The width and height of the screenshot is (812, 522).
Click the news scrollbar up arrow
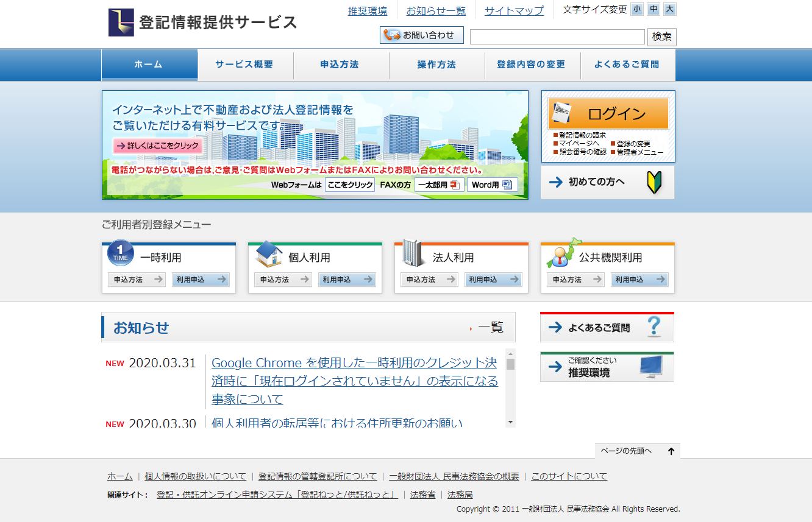pos(511,353)
